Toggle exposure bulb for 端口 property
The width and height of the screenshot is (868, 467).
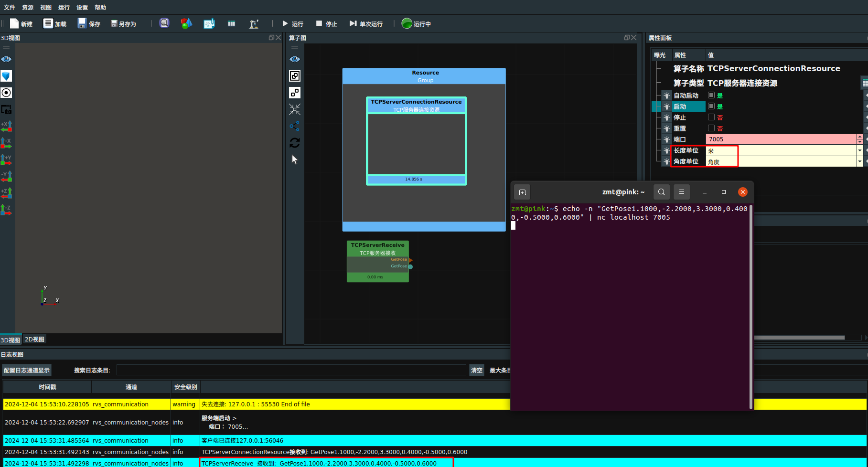coord(667,139)
